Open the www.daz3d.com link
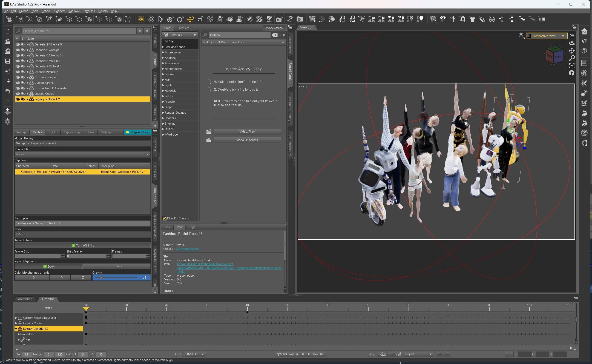Viewport: 592px width, 364px height. tap(187, 249)
